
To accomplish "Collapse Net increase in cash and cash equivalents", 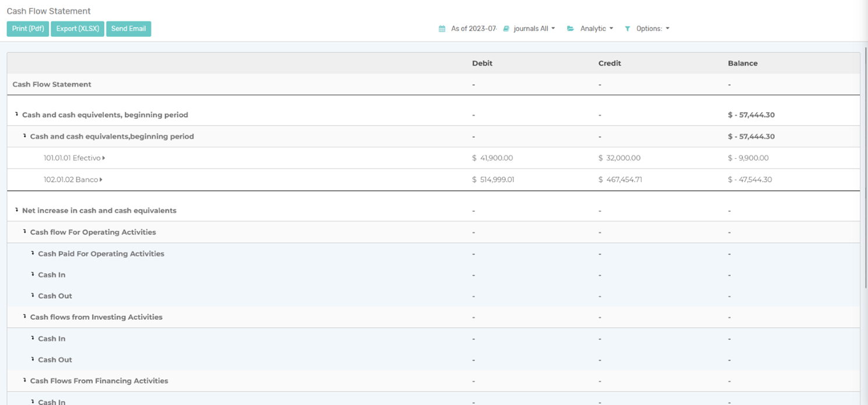I will click(99, 211).
